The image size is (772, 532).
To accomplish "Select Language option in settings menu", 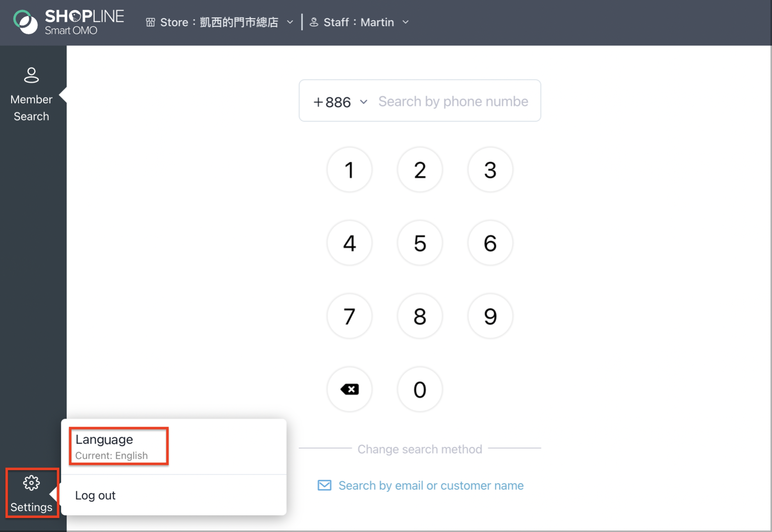I will pos(119,446).
